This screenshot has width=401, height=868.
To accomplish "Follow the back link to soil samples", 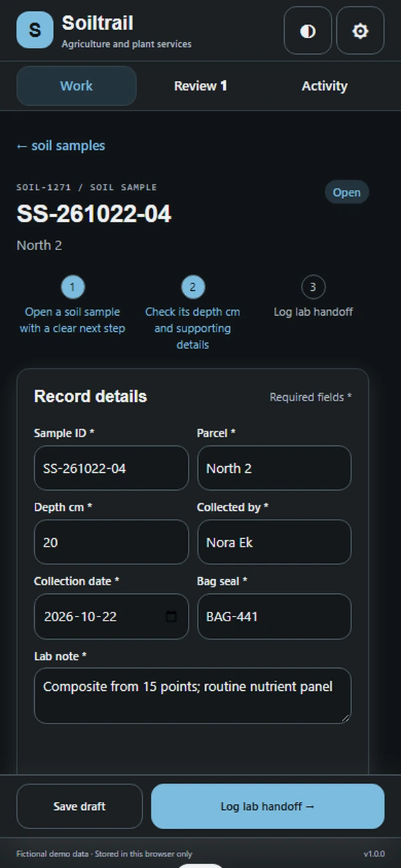I will pyautogui.click(x=61, y=146).
